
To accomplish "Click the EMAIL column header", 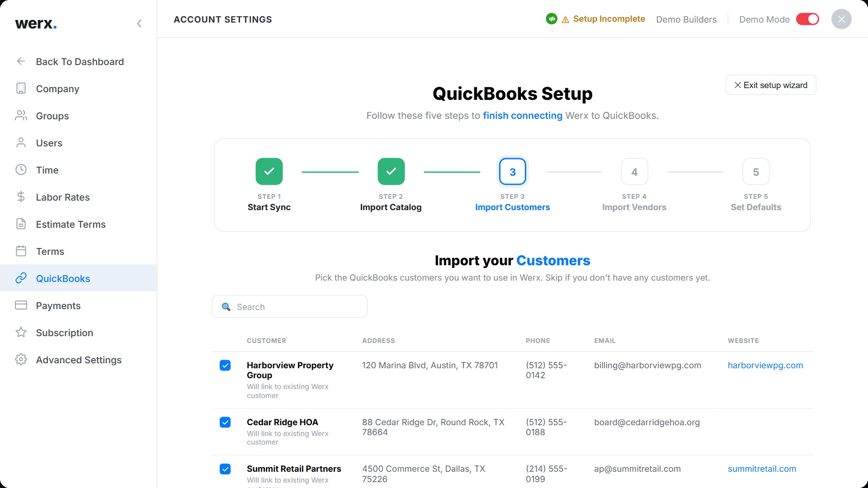I will 604,341.
